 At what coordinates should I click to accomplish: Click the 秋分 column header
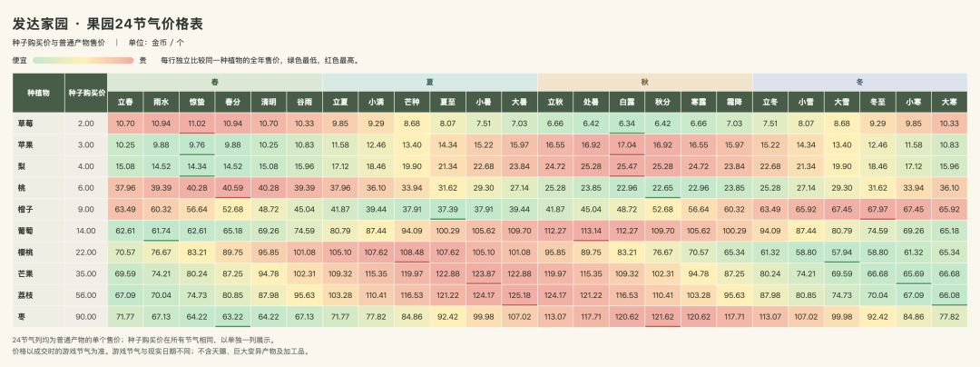point(662,102)
